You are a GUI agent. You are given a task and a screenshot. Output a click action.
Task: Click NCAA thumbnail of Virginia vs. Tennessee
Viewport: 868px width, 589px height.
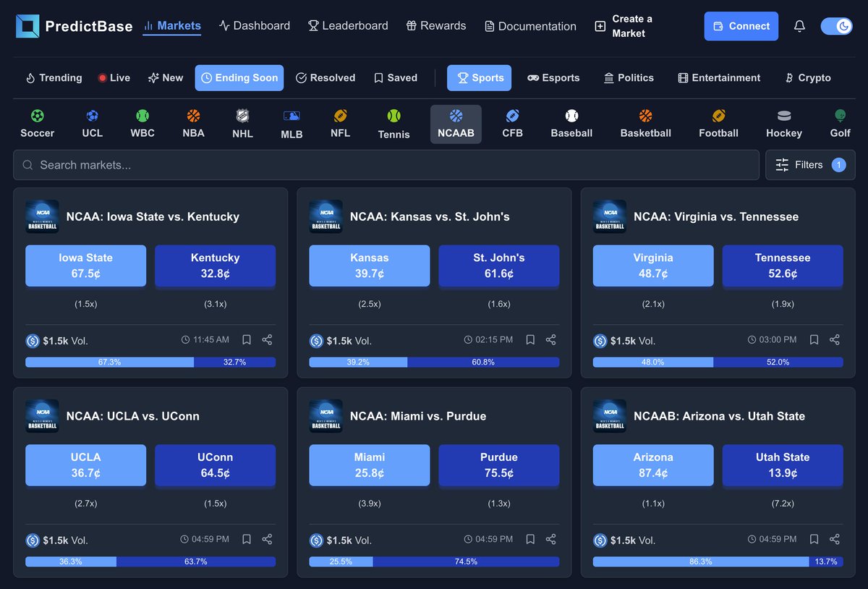(609, 216)
